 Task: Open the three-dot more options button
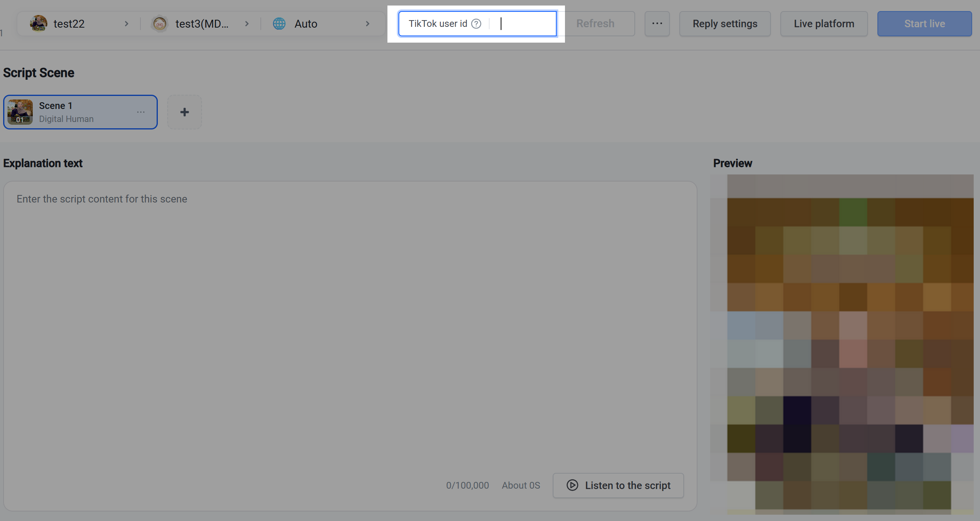click(x=657, y=24)
